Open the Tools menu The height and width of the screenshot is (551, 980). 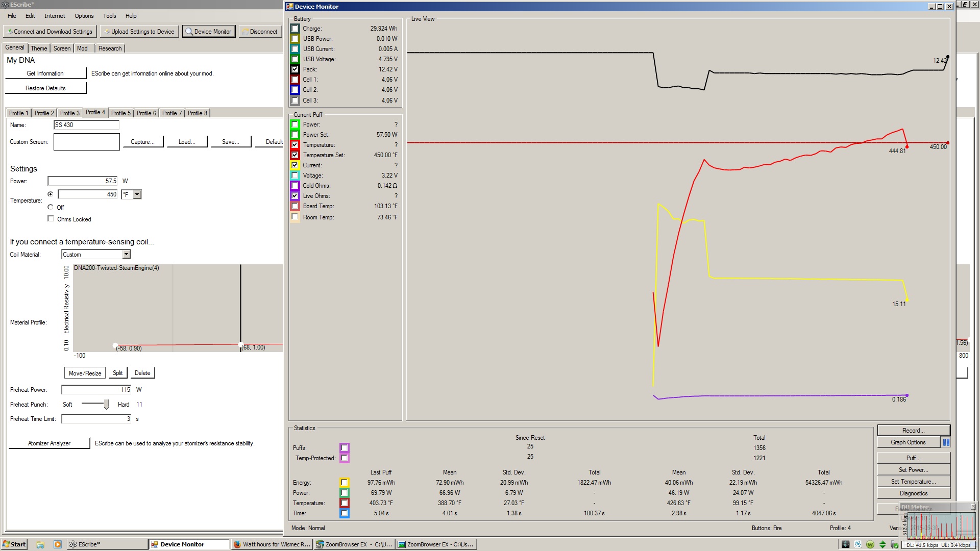tap(109, 16)
